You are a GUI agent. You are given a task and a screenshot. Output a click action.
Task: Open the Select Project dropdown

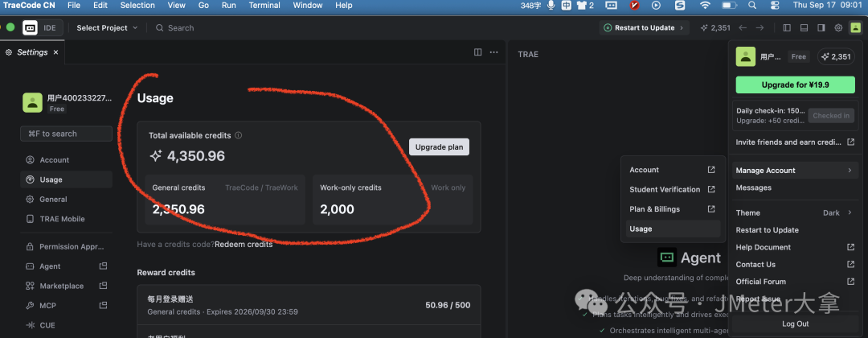[x=107, y=27]
